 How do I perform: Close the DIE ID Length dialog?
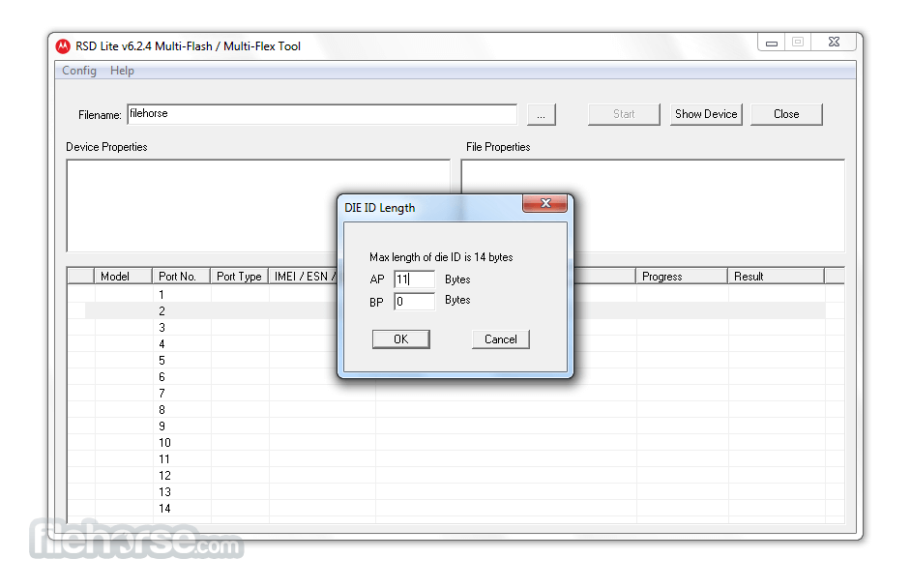click(x=545, y=203)
